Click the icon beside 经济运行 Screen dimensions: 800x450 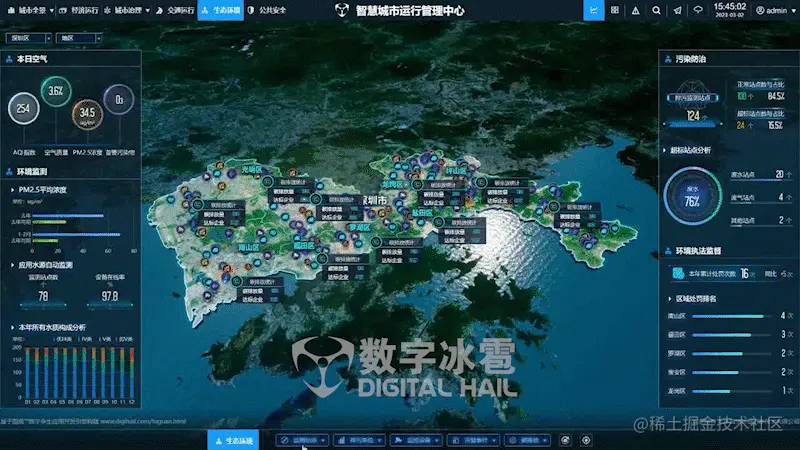pyautogui.click(x=63, y=10)
